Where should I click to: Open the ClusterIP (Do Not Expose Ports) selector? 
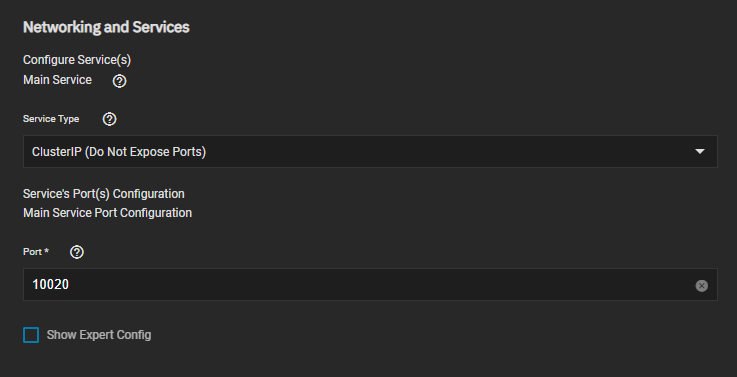tap(370, 151)
